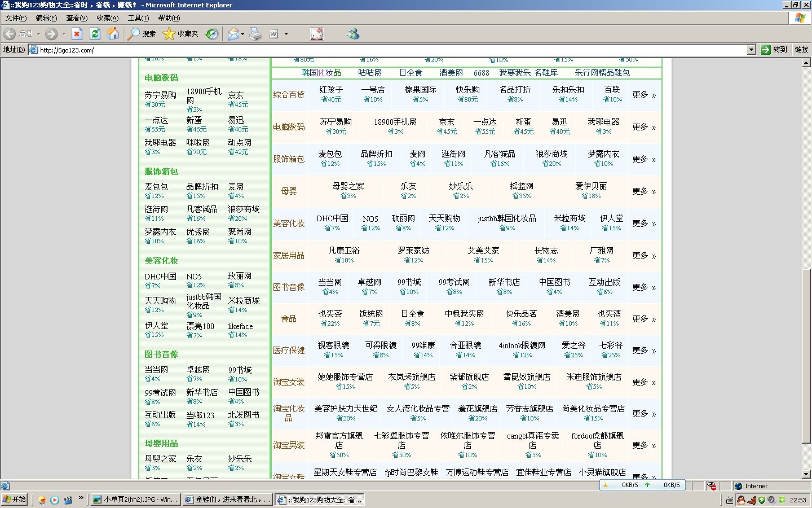Open the 工具(T) menu
This screenshot has width=812, height=508.
click(138, 18)
